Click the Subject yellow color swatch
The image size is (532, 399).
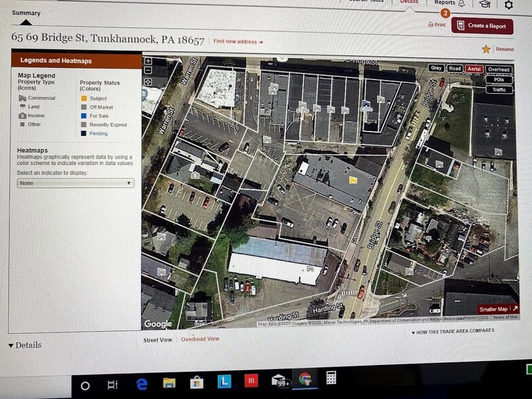point(84,98)
